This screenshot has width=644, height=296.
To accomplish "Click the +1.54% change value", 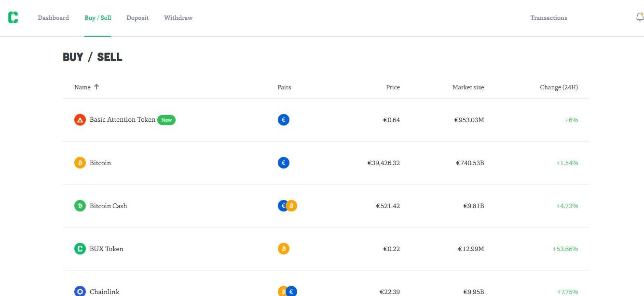I will point(567,163).
